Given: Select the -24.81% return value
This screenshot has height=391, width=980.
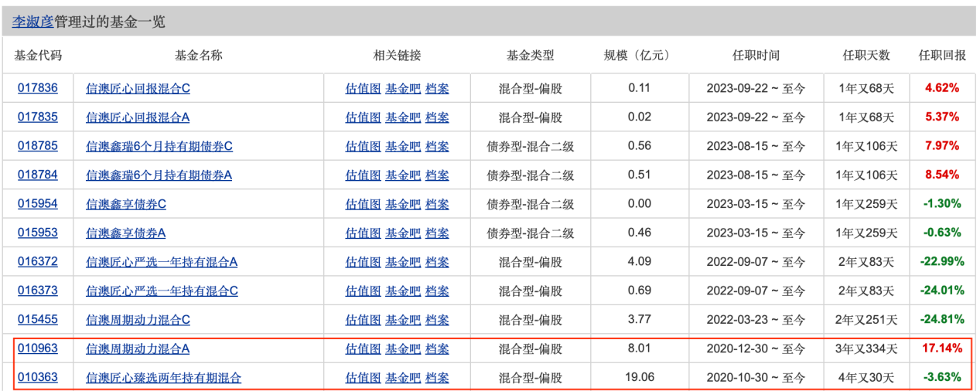Looking at the screenshot, I should point(942,320).
